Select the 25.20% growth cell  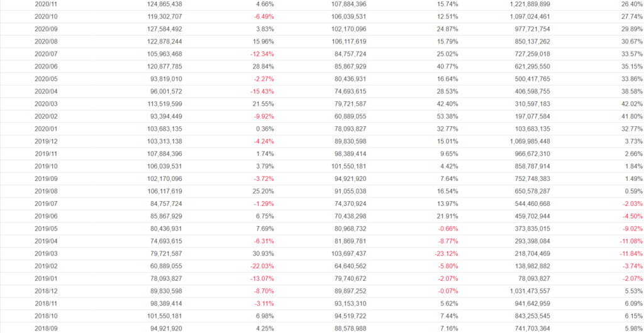(x=262, y=191)
